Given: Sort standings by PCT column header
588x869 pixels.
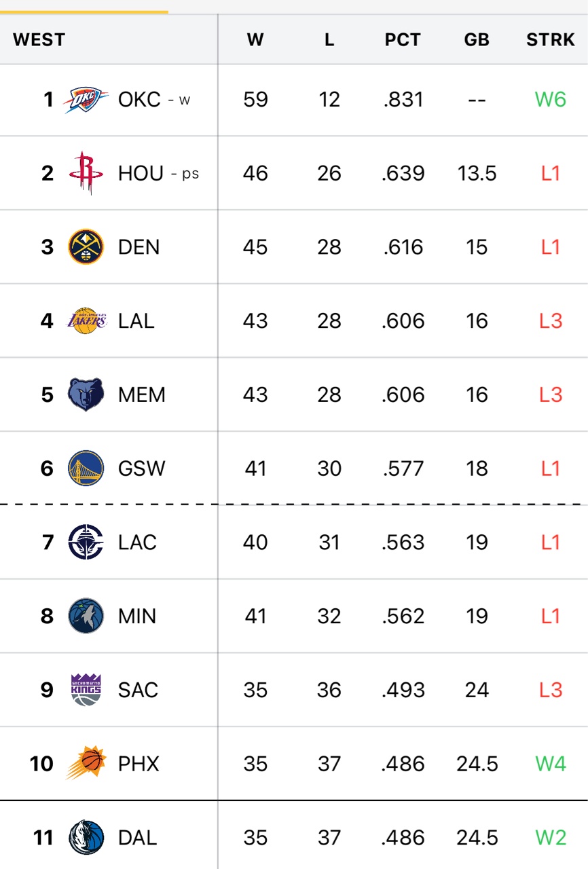Looking at the screenshot, I should [403, 40].
